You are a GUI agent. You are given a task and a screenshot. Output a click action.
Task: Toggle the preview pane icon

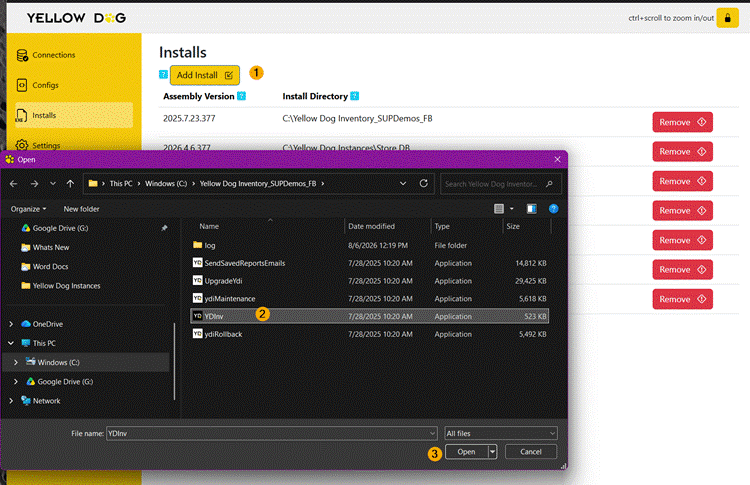531,209
